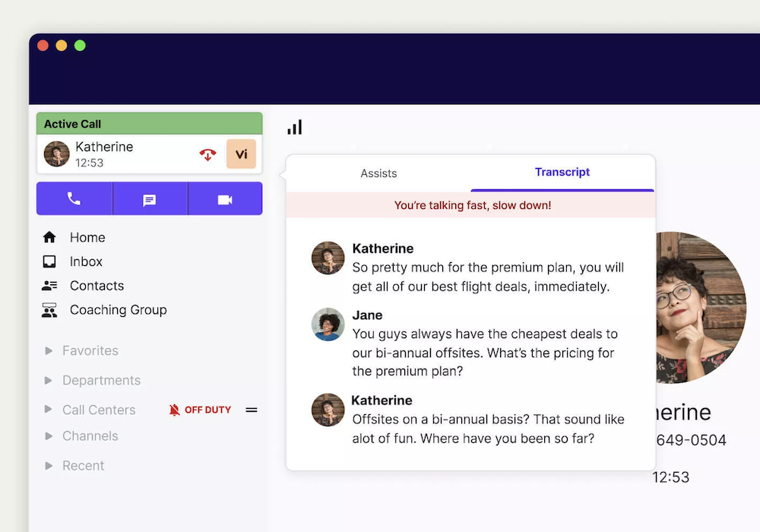The height and width of the screenshot is (532, 760).
Task: Open Contacts in the sidebar
Action: (x=97, y=286)
